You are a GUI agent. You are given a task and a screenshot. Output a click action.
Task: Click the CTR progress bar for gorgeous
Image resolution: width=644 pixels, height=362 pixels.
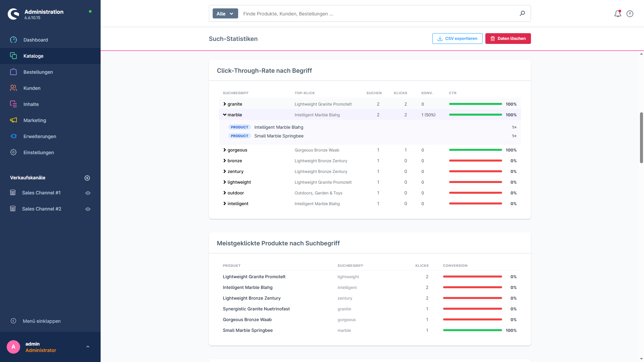pyautogui.click(x=475, y=150)
